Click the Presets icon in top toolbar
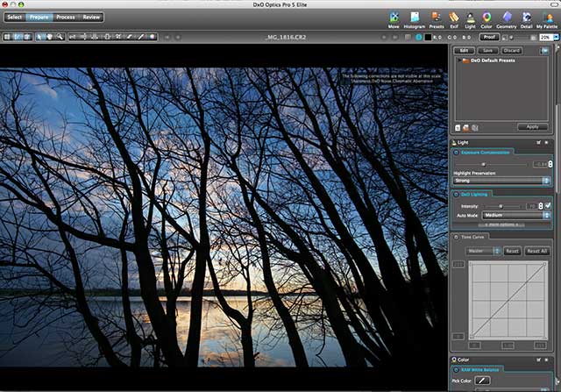The image size is (561, 392). (x=437, y=19)
